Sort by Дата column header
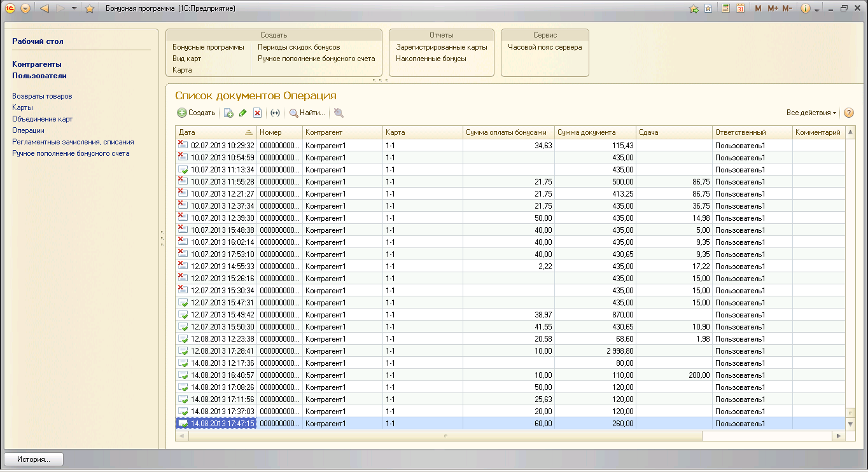Image resolution: width=868 pixels, height=472 pixels. point(216,132)
